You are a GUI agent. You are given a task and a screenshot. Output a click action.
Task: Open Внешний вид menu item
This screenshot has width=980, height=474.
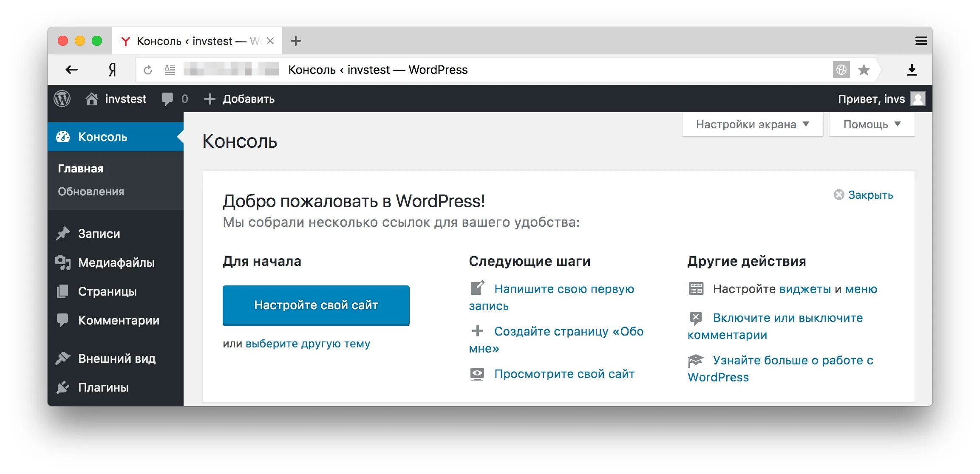tap(116, 358)
